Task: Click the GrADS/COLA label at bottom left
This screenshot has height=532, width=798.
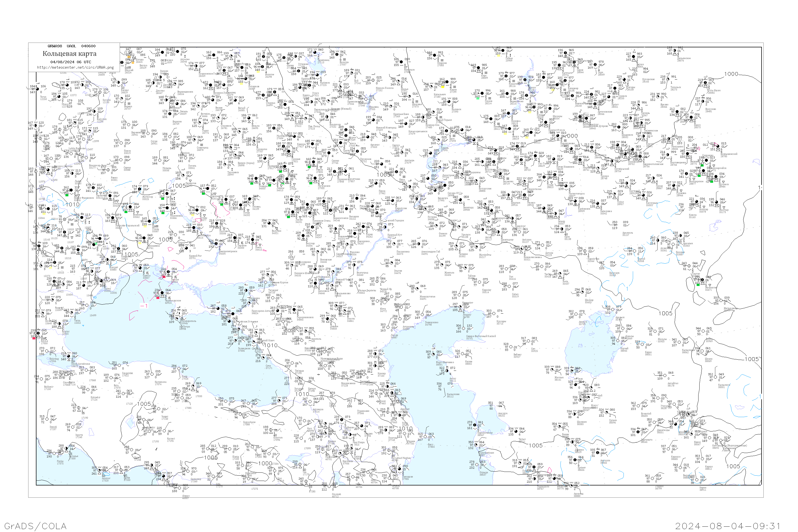Action: [35, 526]
